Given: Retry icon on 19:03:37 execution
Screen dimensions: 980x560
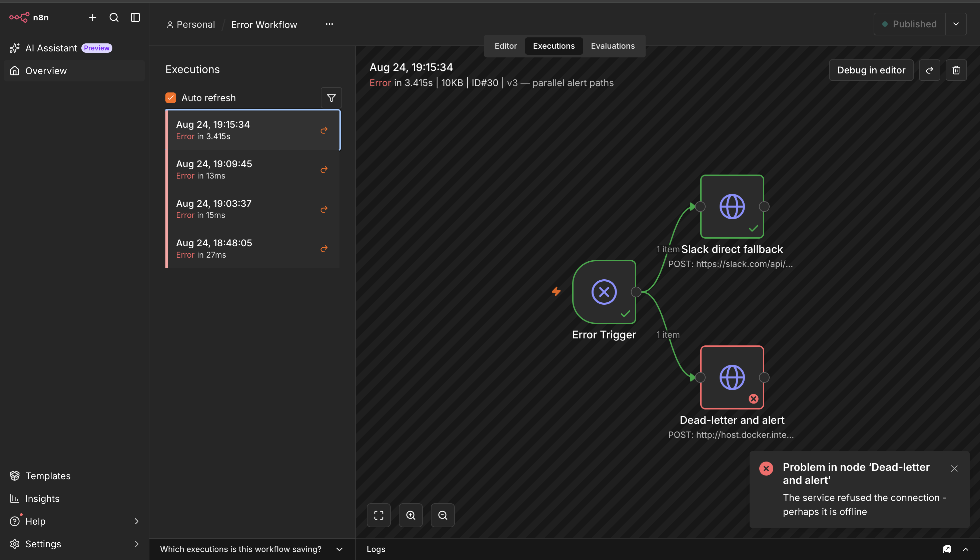Looking at the screenshot, I should click(324, 209).
